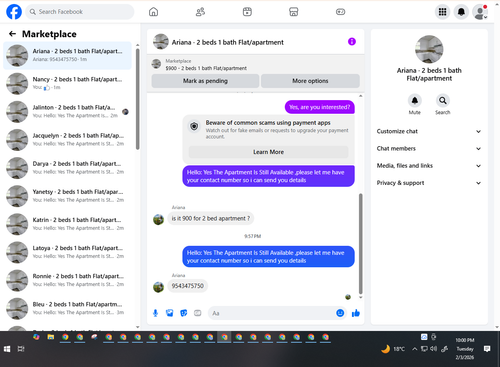The height and width of the screenshot is (367, 500).
Task: Open the apps grid menu icon
Action: coord(442,12)
